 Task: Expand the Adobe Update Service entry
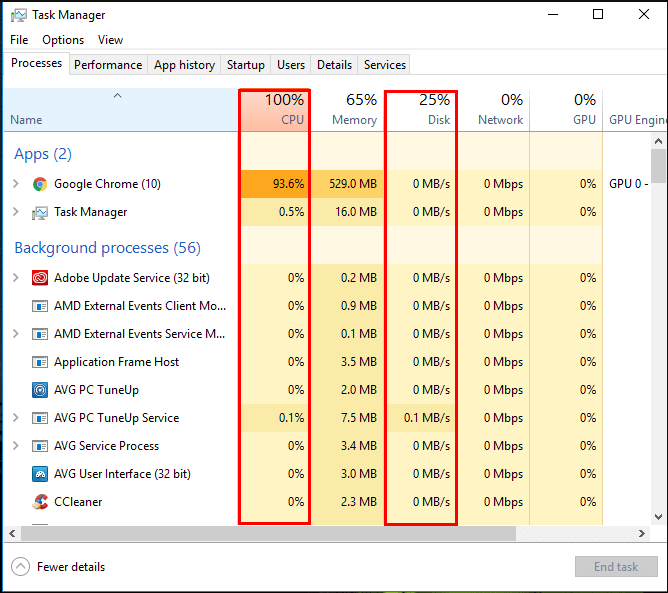(x=16, y=277)
